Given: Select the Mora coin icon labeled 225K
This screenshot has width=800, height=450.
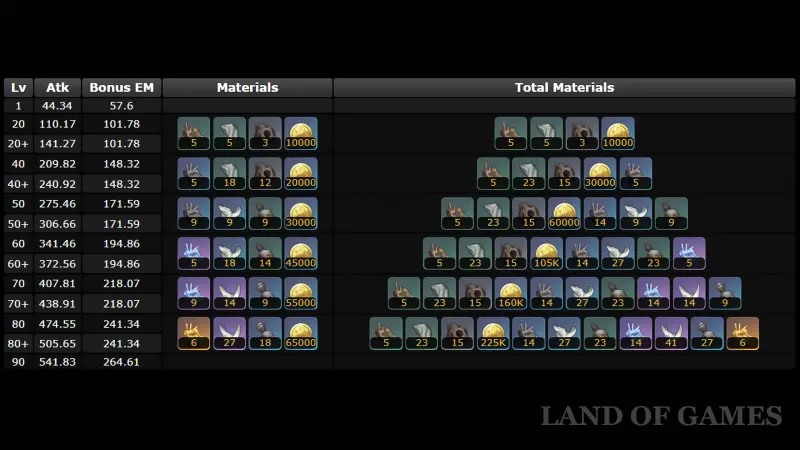Looking at the screenshot, I should (493, 334).
